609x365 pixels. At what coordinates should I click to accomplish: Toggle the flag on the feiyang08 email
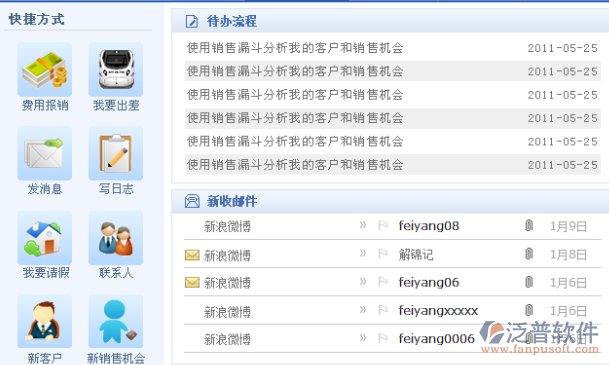(383, 225)
